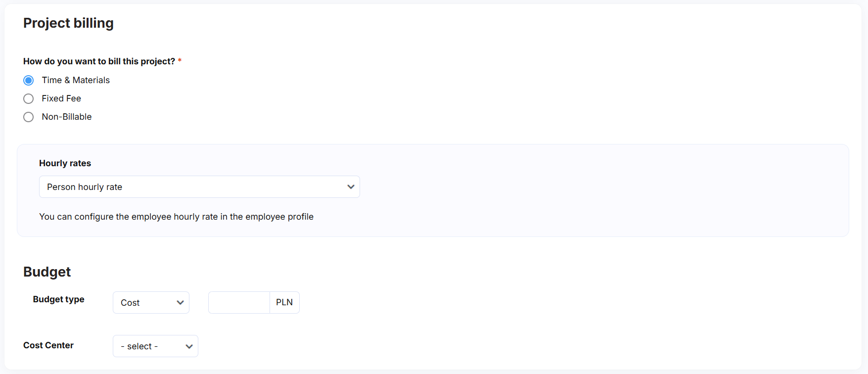This screenshot has width=868, height=374.
Task: Click the PLN currency label
Action: [284, 303]
